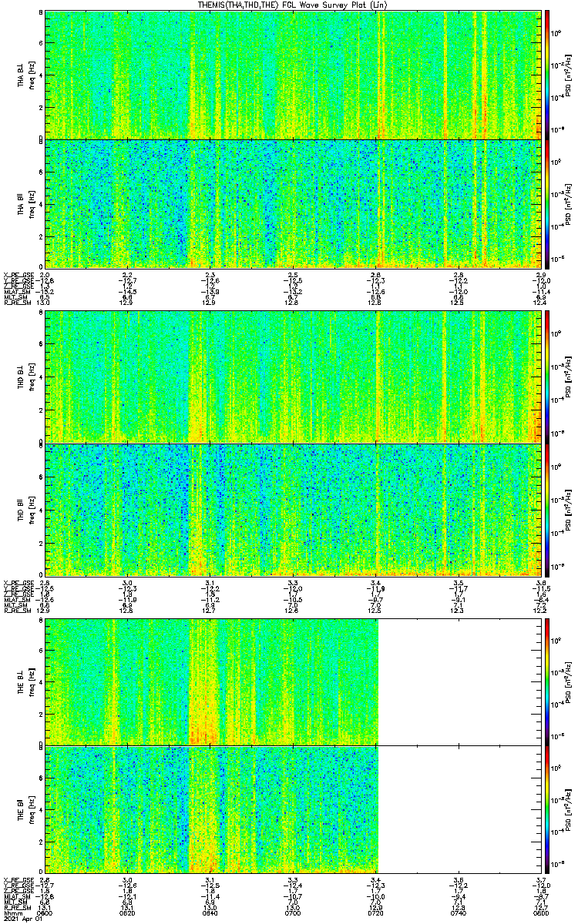Click the PSD [nT²/Hz] label of THA B⊥ colorbar

(x=569, y=74)
